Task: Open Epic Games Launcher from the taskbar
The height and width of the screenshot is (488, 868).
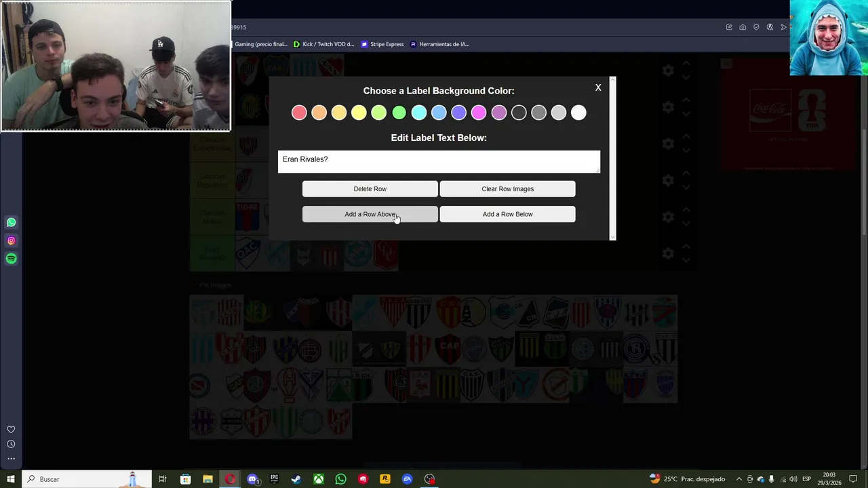Action: pos(274,479)
